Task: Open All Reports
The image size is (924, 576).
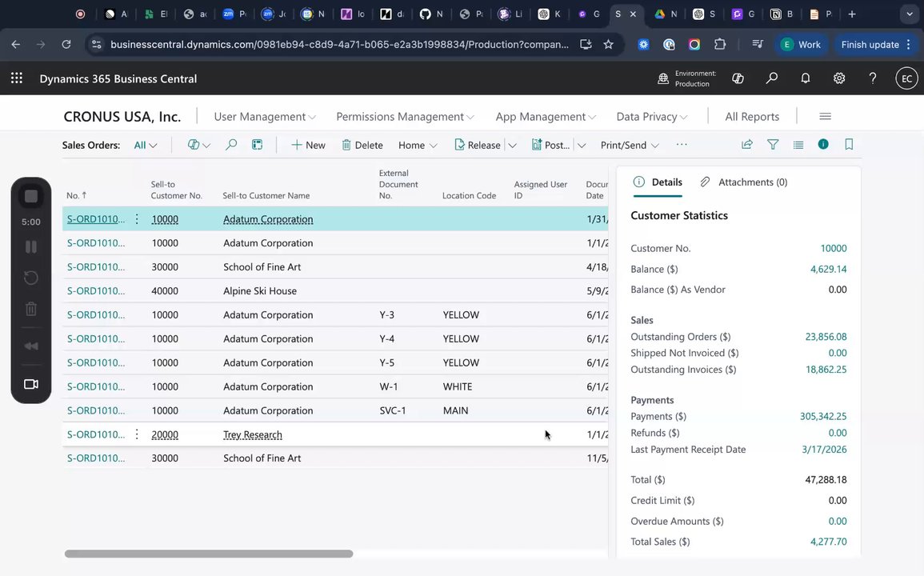Action: pyautogui.click(x=752, y=117)
